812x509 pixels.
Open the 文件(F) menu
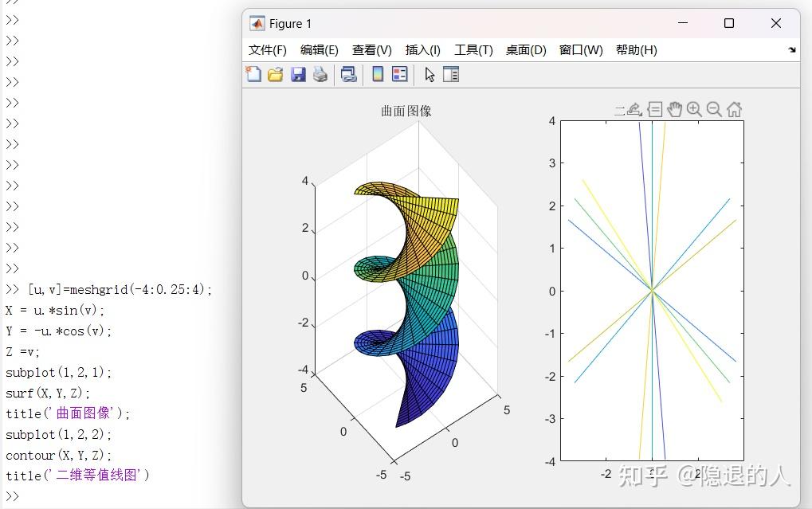pos(267,50)
